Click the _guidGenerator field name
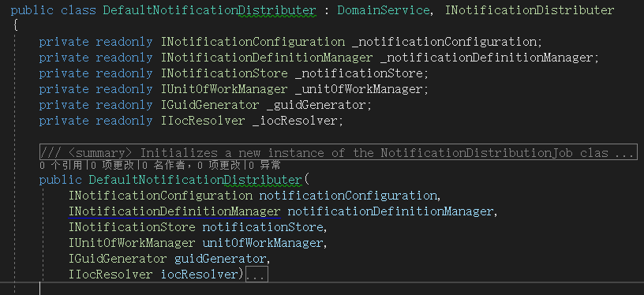The width and height of the screenshot is (644, 295). (316, 105)
